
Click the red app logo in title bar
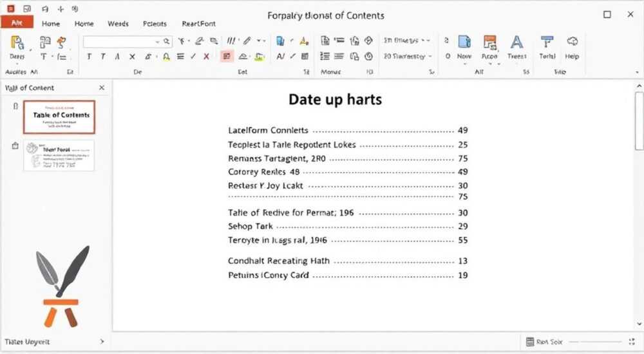pos(11,8)
